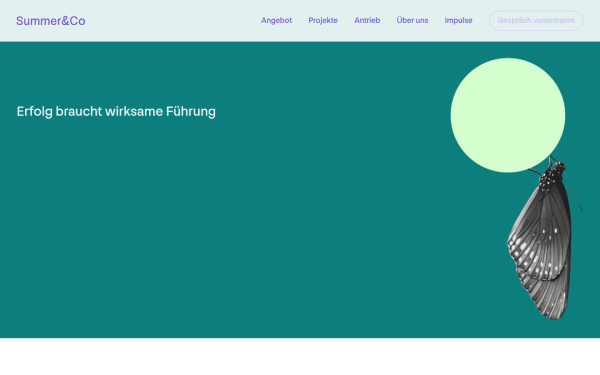This screenshot has width=600, height=375.
Task: Open the Summer&Co home logo
Action: 51,21
